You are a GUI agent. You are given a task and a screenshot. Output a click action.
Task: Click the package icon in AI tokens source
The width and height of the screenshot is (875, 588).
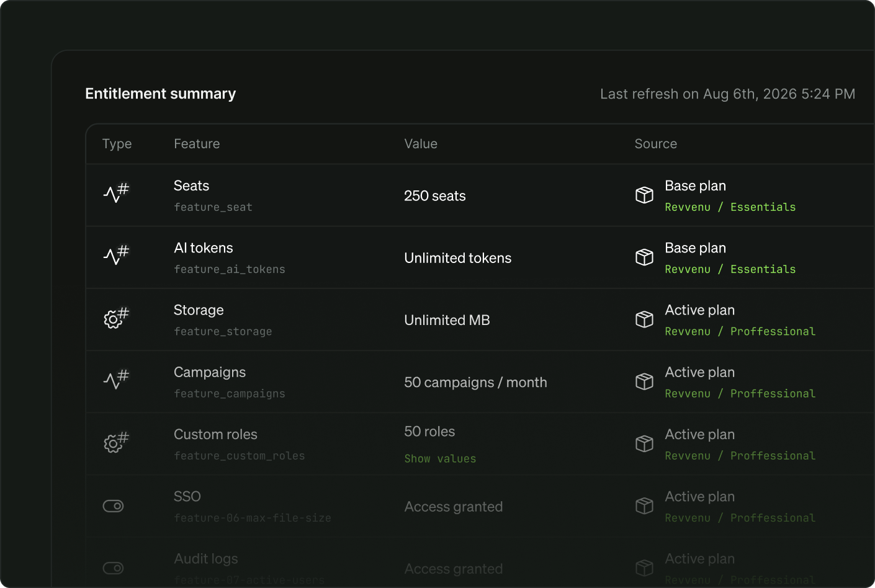click(x=644, y=257)
